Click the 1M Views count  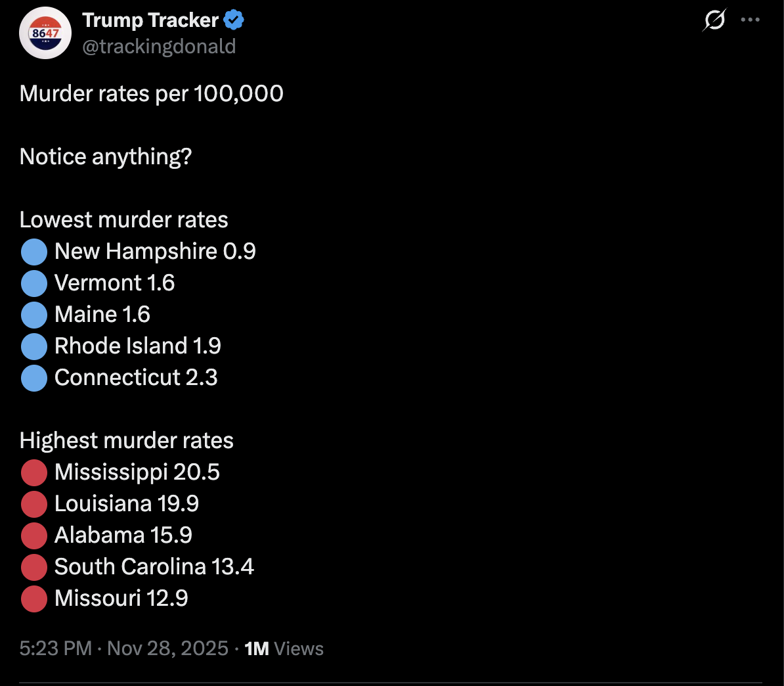pos(284,649)
